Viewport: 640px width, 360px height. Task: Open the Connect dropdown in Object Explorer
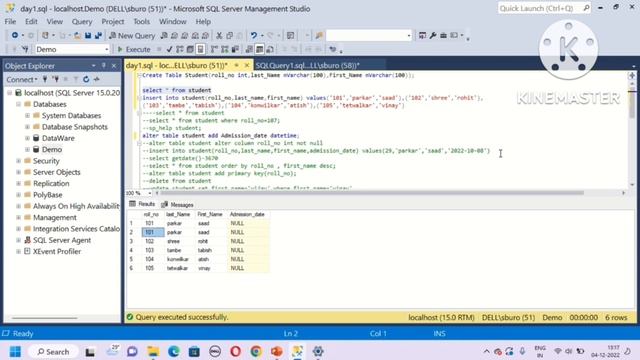[22, 79]
